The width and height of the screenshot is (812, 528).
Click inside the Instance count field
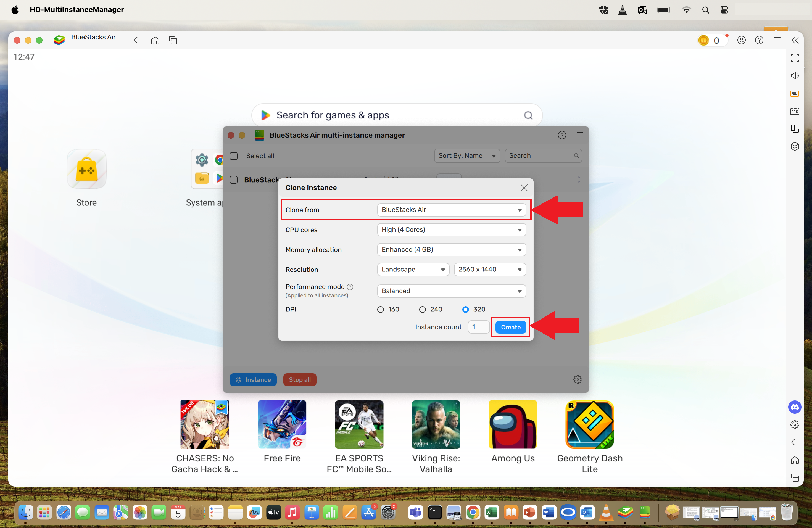[478, 327]
